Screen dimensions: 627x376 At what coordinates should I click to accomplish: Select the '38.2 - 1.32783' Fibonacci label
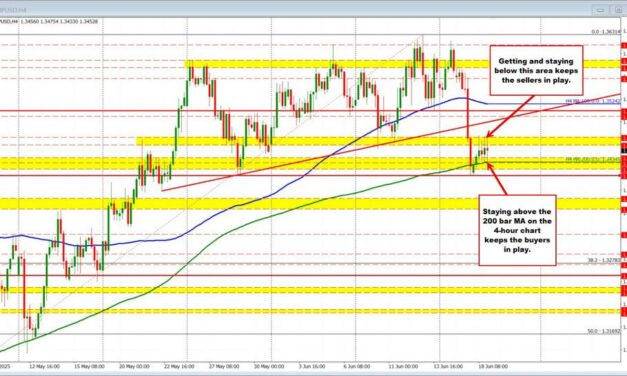click(x=603, y=260)
